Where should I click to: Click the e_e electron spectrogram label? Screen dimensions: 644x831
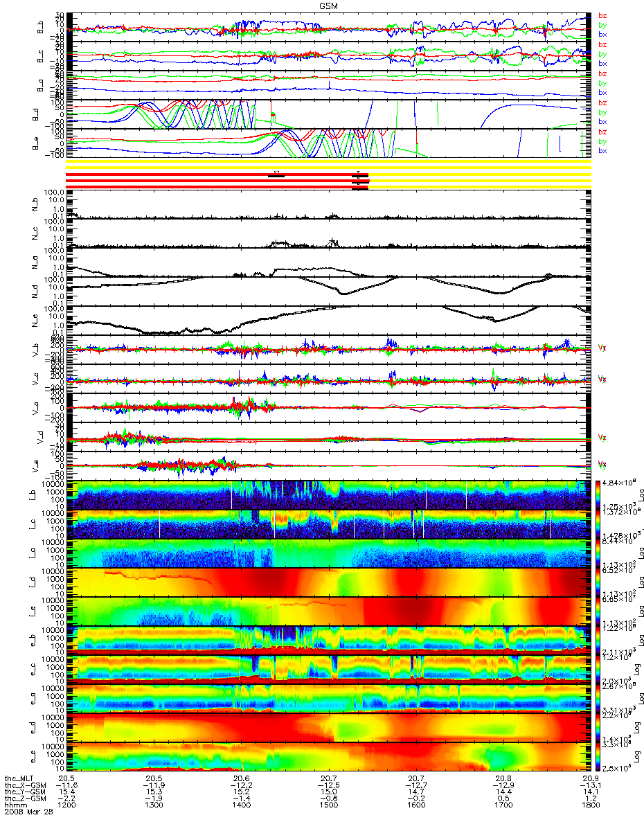tap(32, 756)
